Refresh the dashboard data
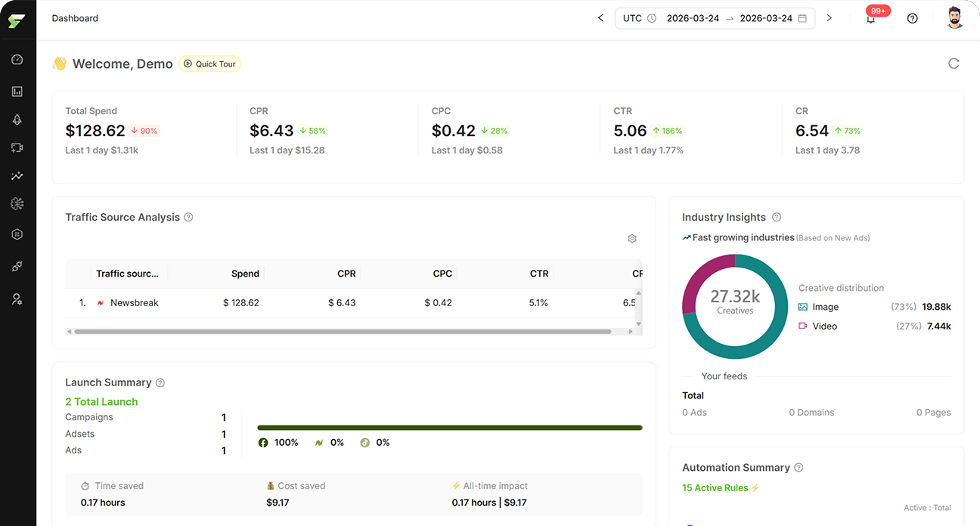The image size is (980, 526). point(954,63)
